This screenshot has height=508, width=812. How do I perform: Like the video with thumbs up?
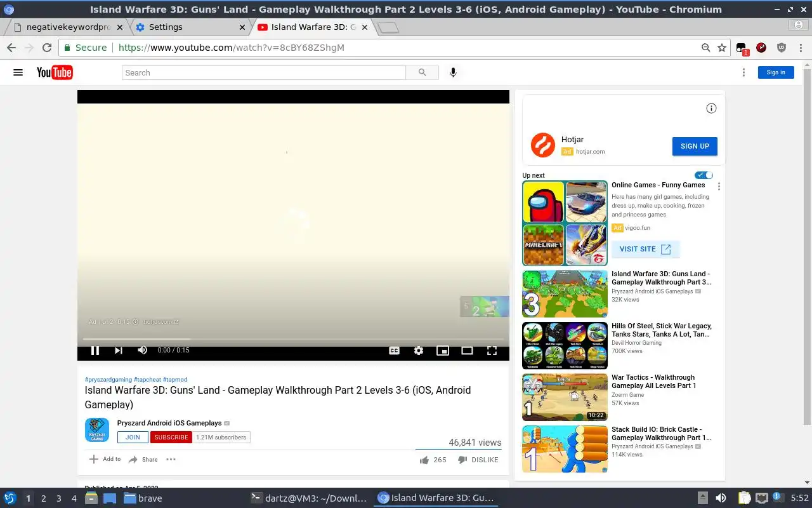click(433, 460)
